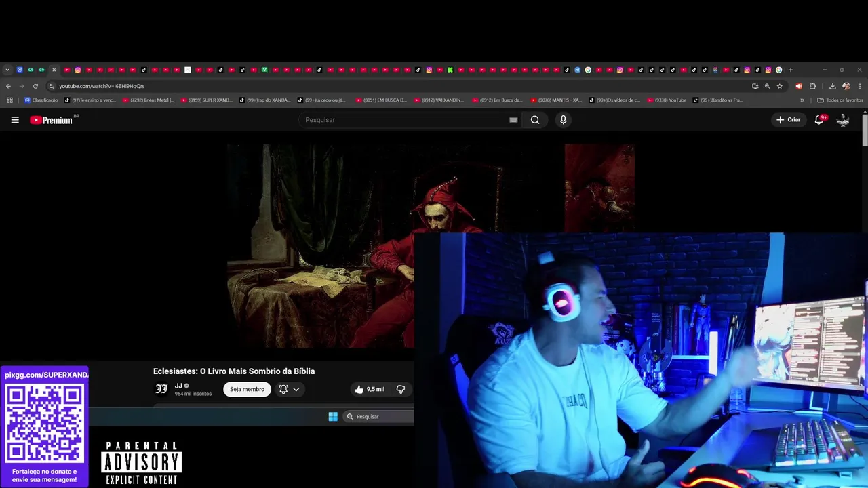
Task: Go back with the browser back arrow
Action: click(8, 86)
